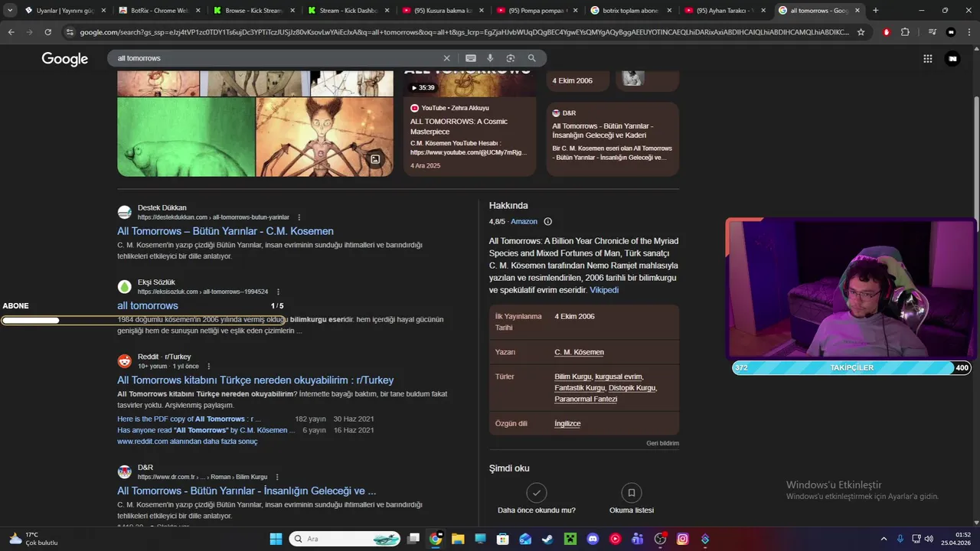Open Reddit result about Türkçe nereden okuyabilirim

point(256,380)
